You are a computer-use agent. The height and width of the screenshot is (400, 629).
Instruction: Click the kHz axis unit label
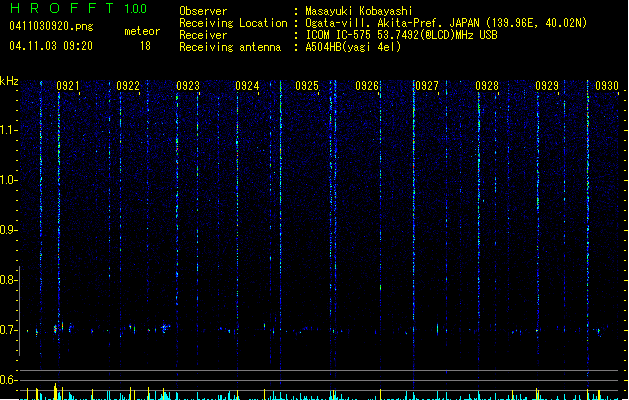tap(9, 81)
